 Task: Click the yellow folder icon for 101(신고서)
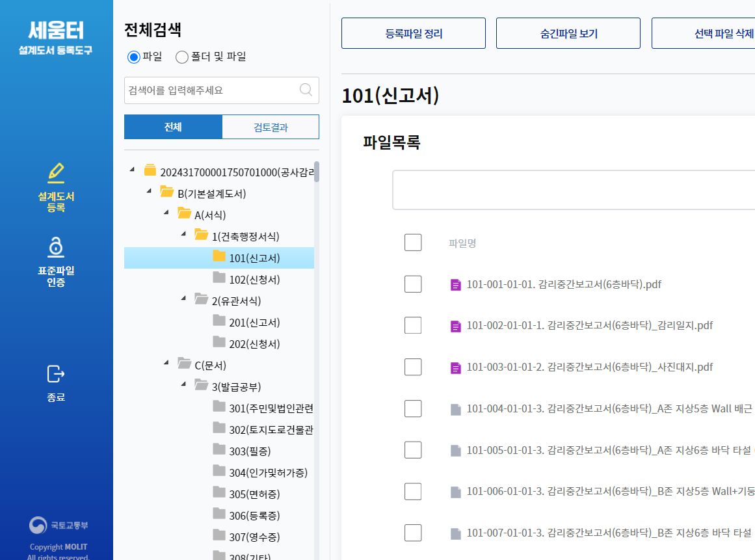coord(219,258)
